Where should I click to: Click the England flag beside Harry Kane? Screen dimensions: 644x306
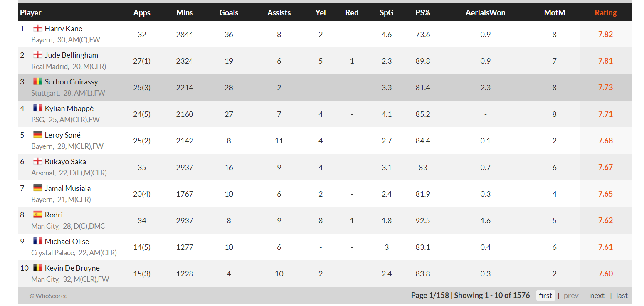pyautogui.click(x=38, y=28)
